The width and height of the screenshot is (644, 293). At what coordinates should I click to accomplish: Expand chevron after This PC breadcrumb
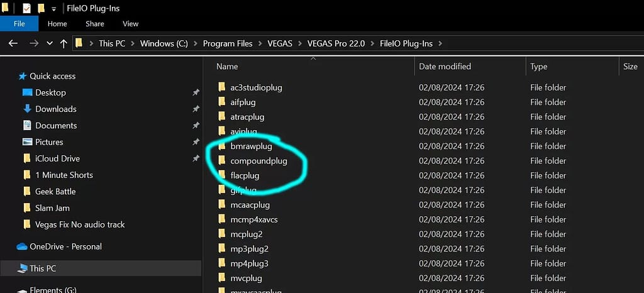tap(133, 43)
